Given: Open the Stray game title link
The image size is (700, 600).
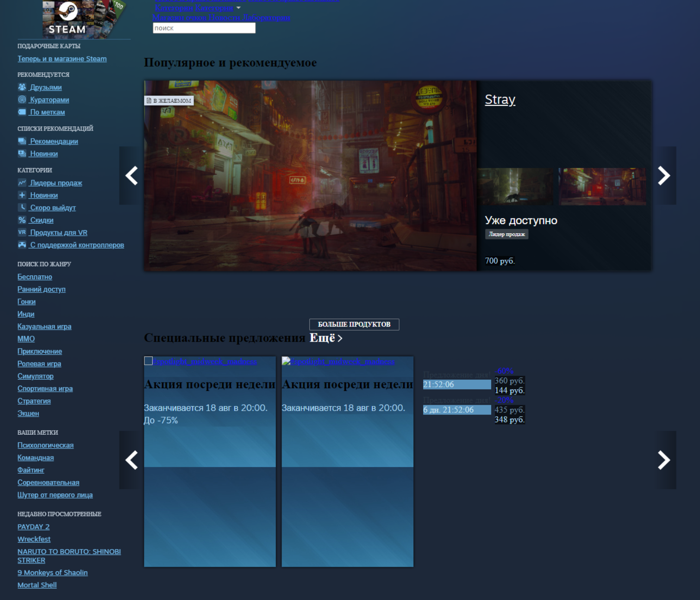Looking at the screenshot, I should 500,100.
